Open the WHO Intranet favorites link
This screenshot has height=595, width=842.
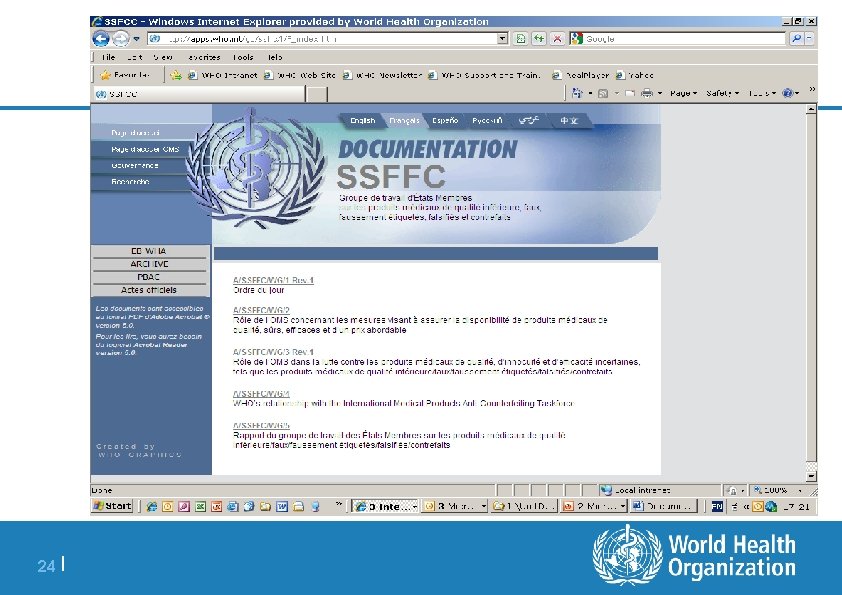(x=222, y=75)
